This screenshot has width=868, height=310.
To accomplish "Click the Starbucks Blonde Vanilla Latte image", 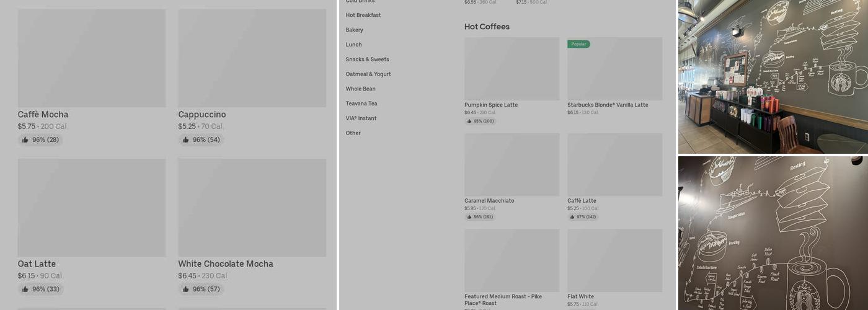I will [614, 69].
